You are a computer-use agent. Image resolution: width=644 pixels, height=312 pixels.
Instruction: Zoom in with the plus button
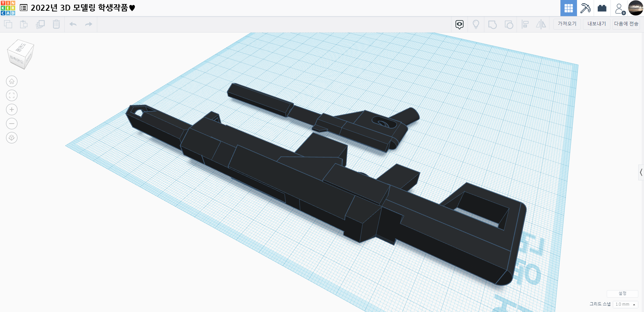tap(12, 109)
